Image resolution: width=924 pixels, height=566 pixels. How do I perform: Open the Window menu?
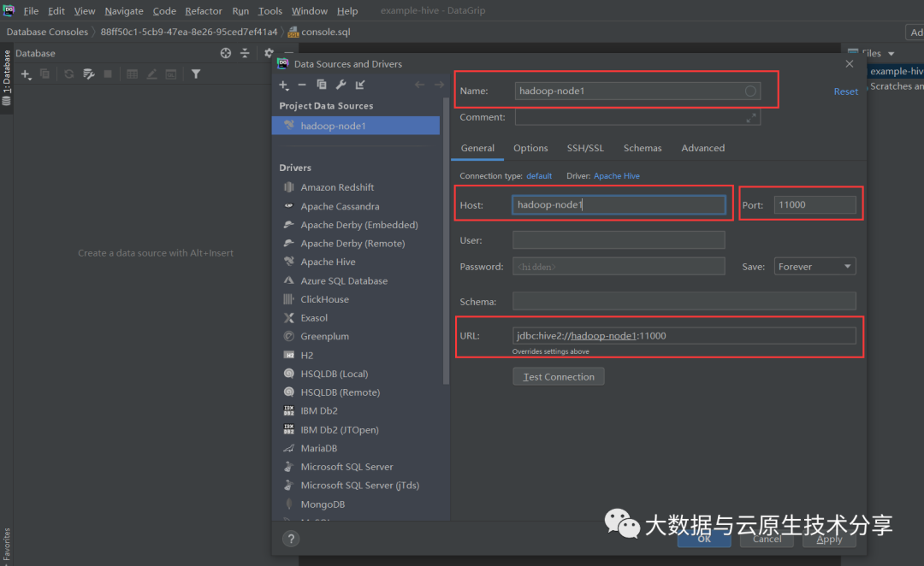tap(310, 10)
